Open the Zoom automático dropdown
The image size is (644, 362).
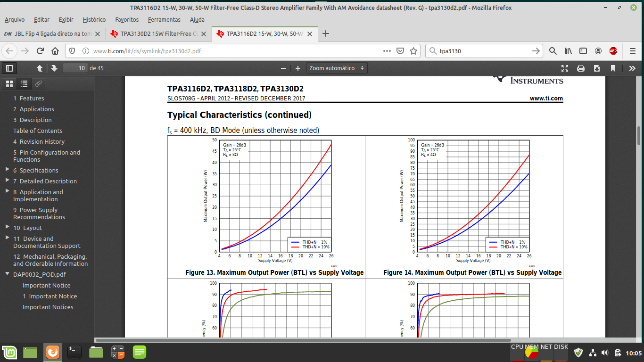pos(337,68)
